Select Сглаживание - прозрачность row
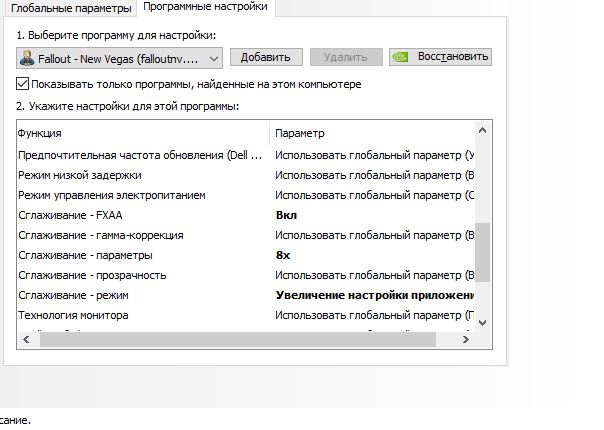Screen dimensions: 604x430 coord(246,275)
